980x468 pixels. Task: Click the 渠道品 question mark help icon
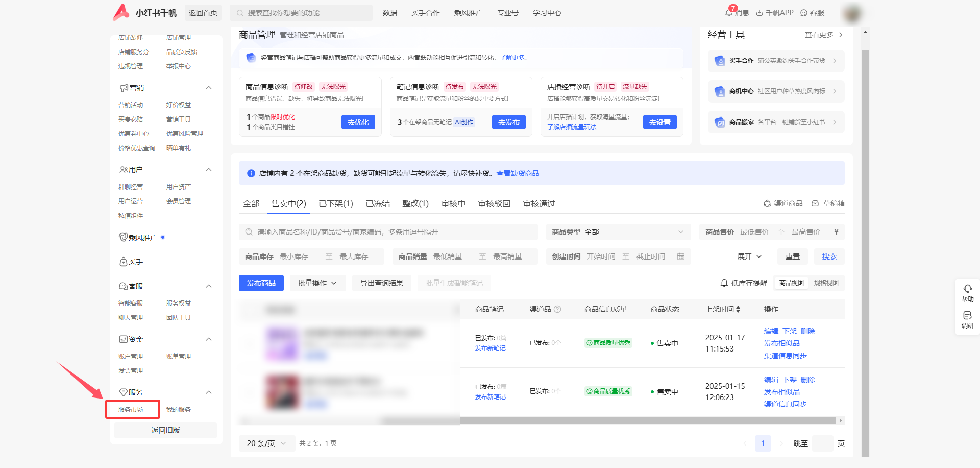tap(557, 309)
